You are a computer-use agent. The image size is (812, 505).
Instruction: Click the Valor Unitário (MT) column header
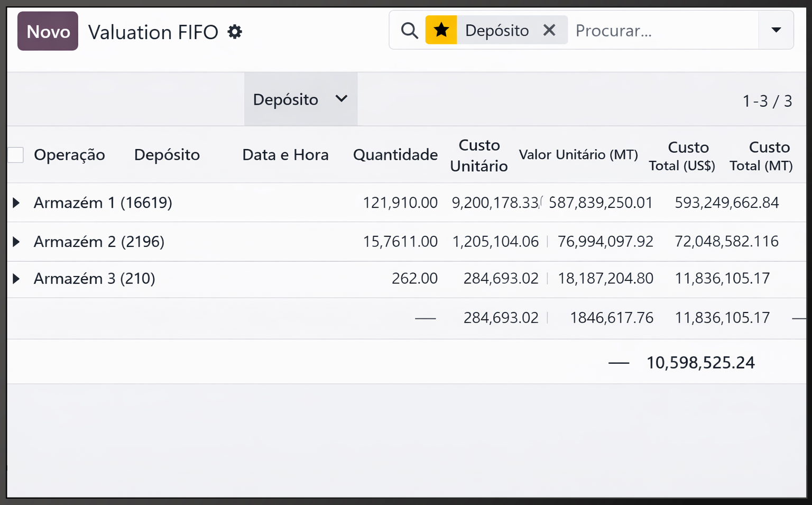pyautogui.click(x=578, y=155)
